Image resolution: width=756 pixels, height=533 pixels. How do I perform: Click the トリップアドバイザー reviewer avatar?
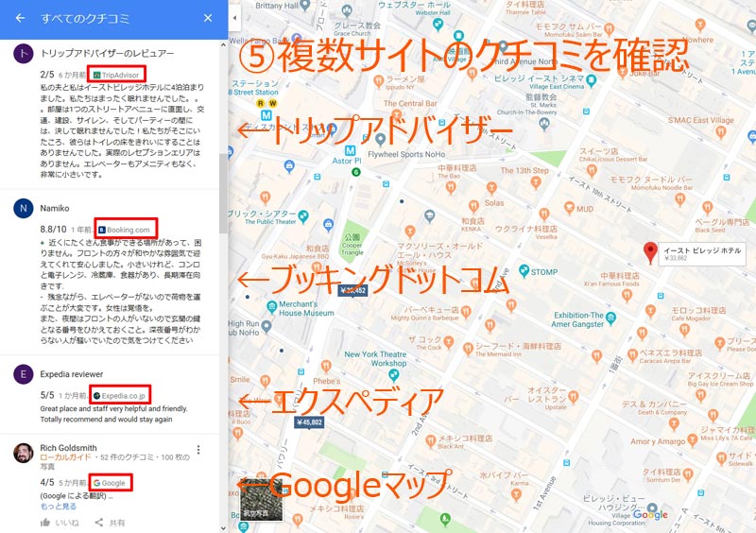[x=23, y=54]
